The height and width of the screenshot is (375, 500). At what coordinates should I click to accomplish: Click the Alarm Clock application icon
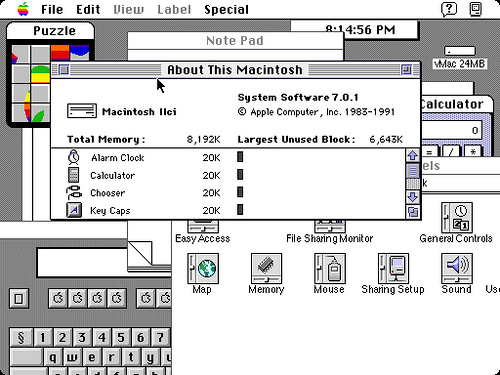tap(74, 157)
